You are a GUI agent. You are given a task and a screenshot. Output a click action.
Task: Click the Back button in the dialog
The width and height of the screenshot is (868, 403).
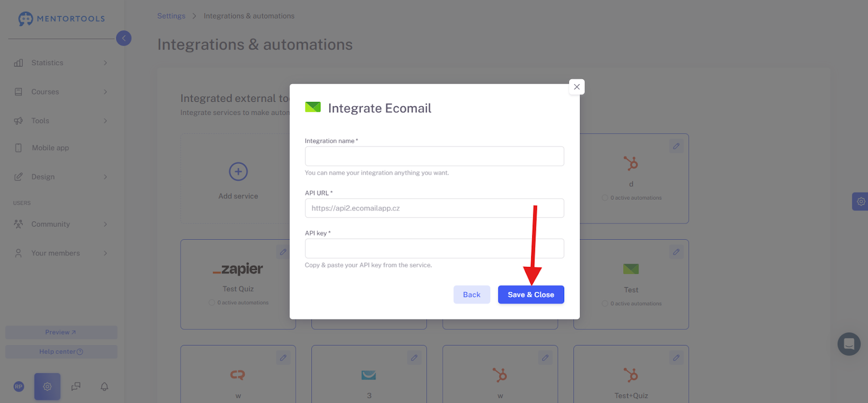pyautogui.click(x=472, y=295)
